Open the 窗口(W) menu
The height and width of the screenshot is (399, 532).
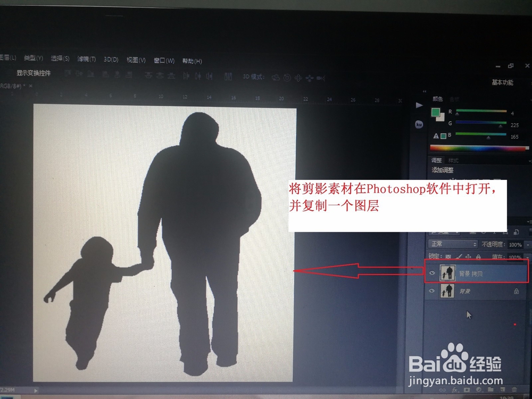165,59
